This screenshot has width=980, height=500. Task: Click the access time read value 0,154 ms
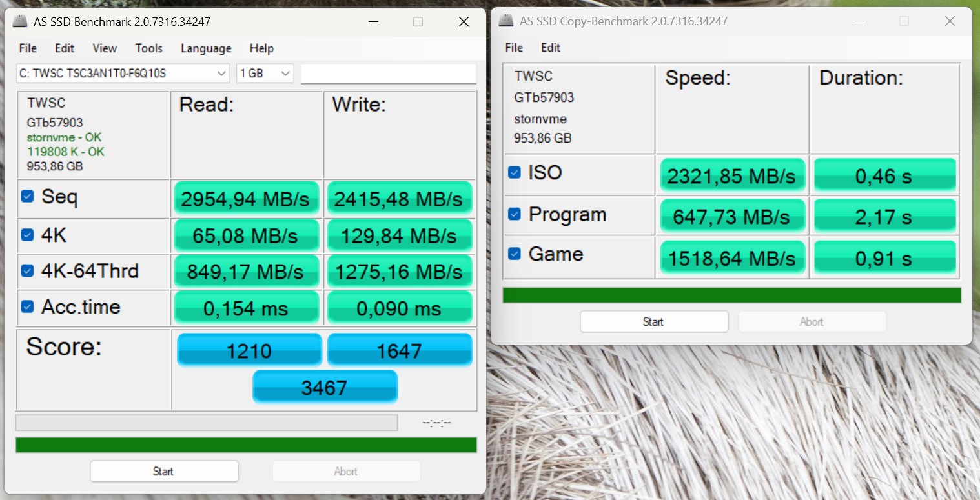point(246,308)
